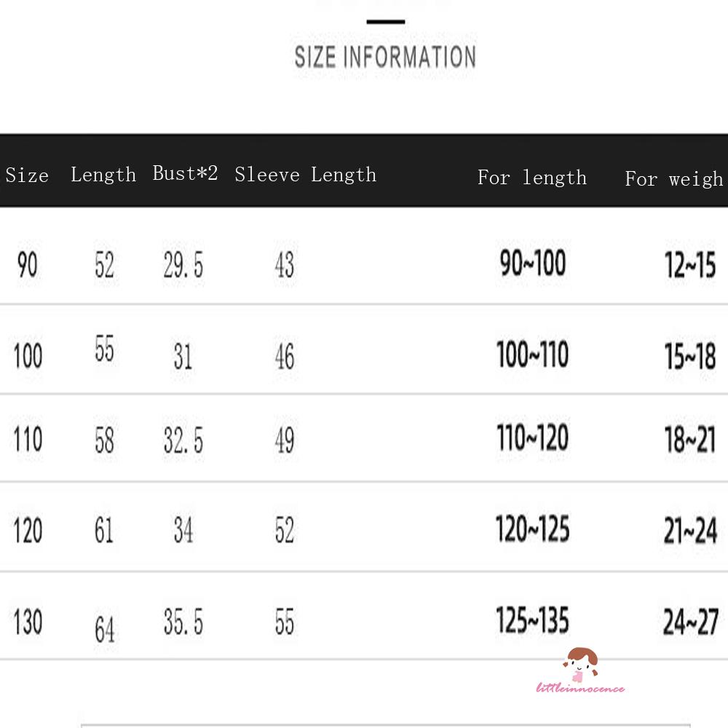Click the Bust*2 column header
The height and width of the screenshot is (728, 728).
(x=185, y=173)
